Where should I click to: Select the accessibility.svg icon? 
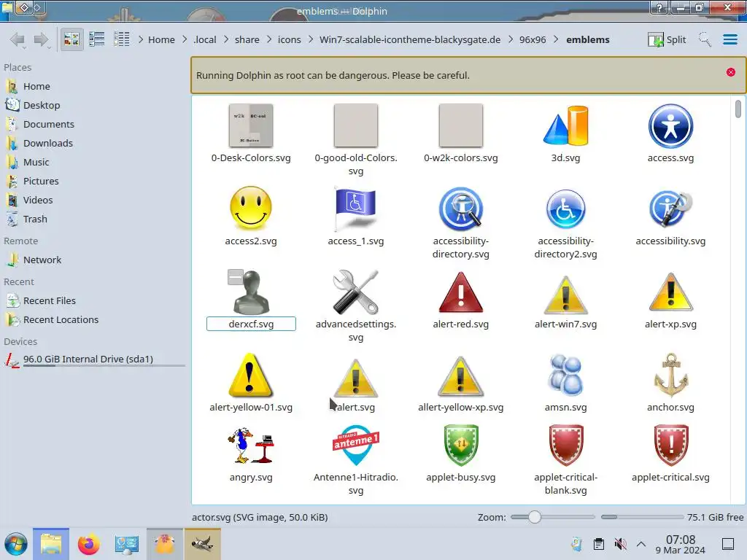click(670, 208)
